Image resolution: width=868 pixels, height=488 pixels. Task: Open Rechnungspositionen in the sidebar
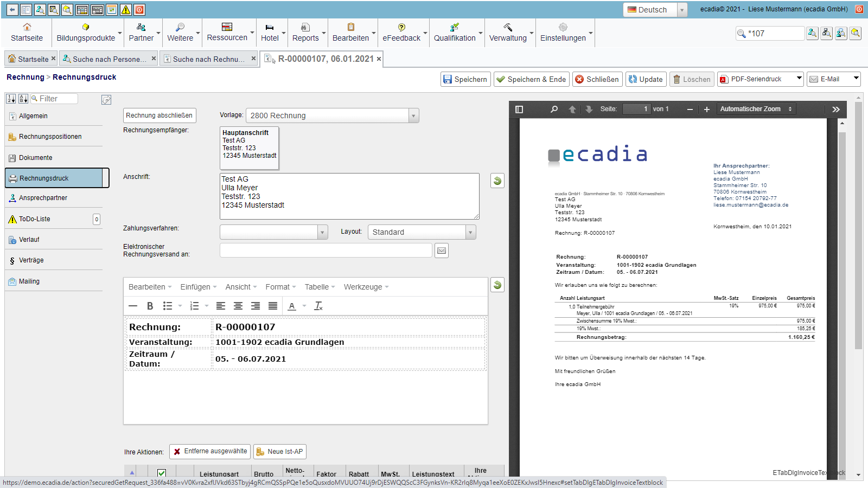pyautogui.click(x=50, y=137)
